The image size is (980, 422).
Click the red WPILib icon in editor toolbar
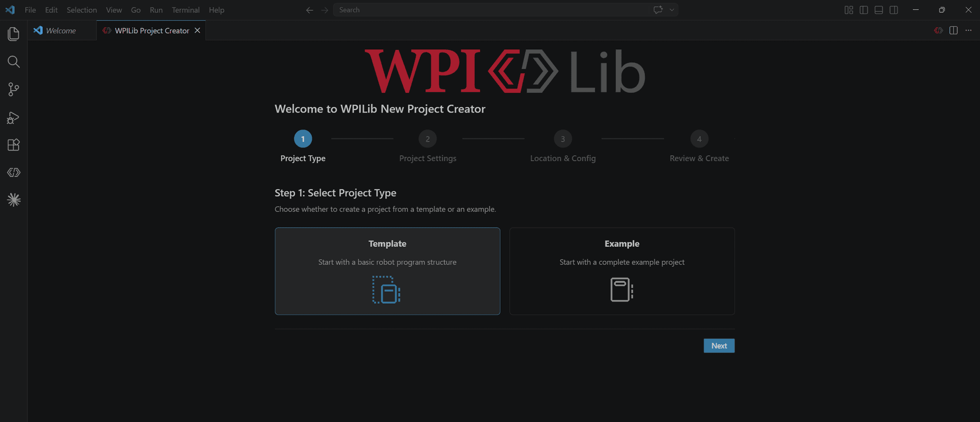point(938,30)
